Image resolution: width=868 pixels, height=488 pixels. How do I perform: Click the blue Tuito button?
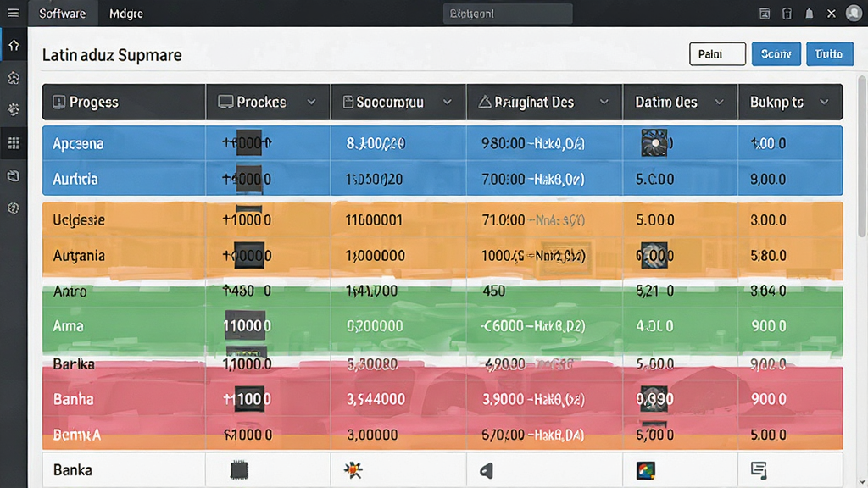coord(829,54)
